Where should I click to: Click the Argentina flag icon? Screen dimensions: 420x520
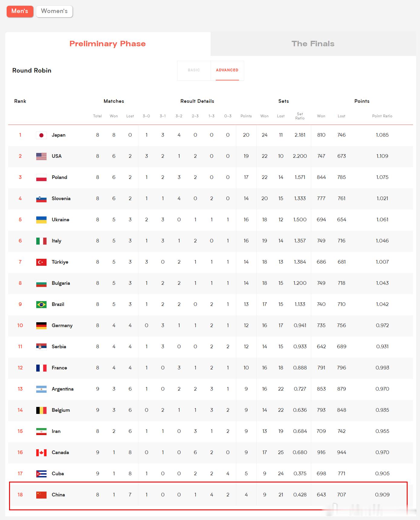pyautogui.click(x=41, y=389)
